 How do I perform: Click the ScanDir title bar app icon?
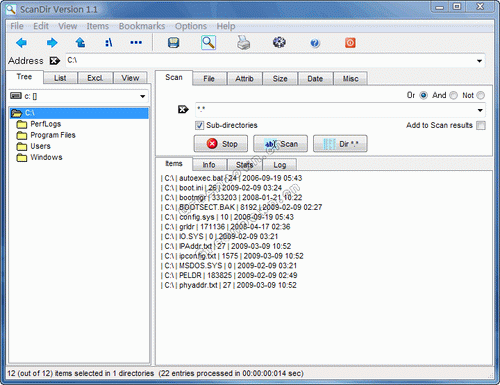coord(10,9)
